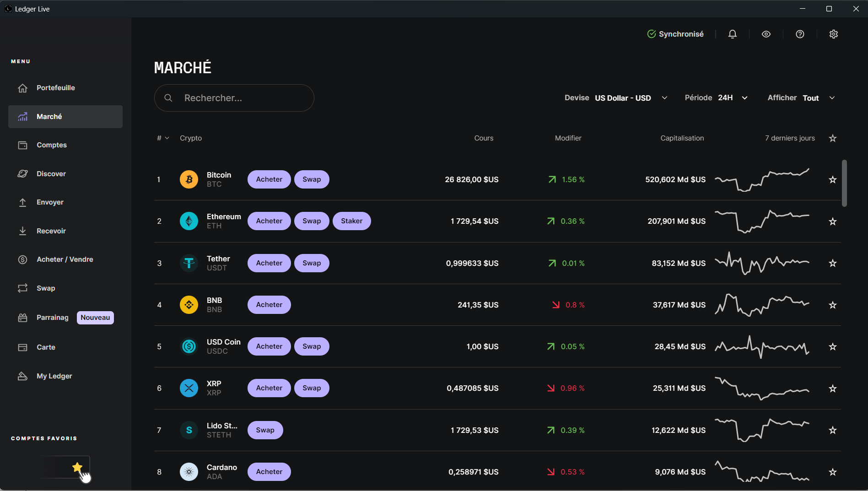Open My Ledger in the sidebar

[x=65, y=376]
